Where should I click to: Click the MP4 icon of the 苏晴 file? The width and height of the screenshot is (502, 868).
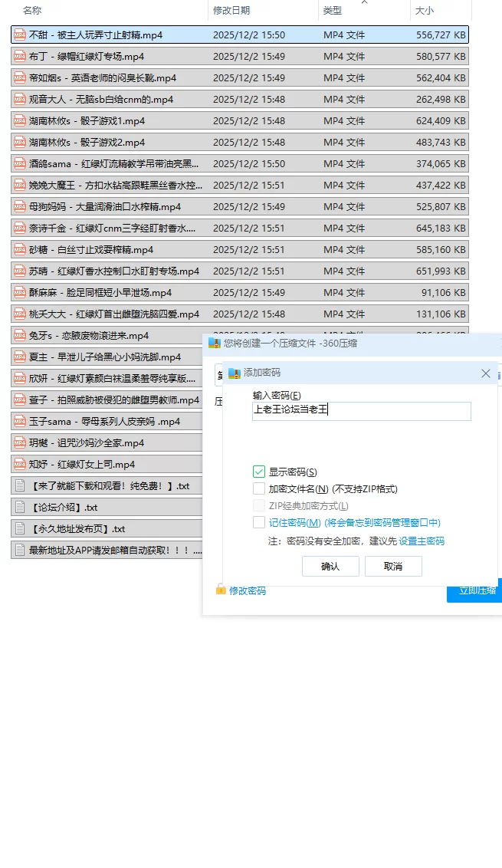[x=20, y=271]
